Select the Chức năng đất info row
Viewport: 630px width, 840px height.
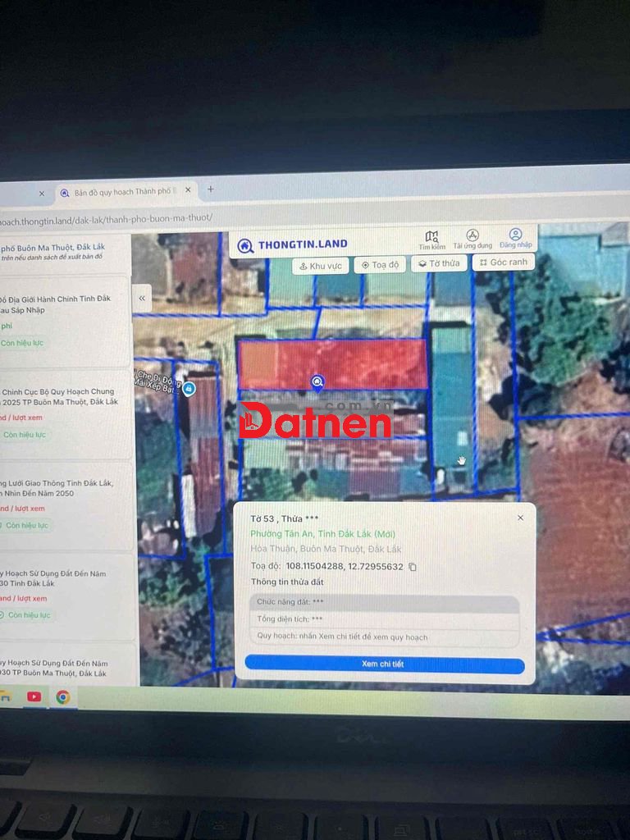[x=384, y=602]
